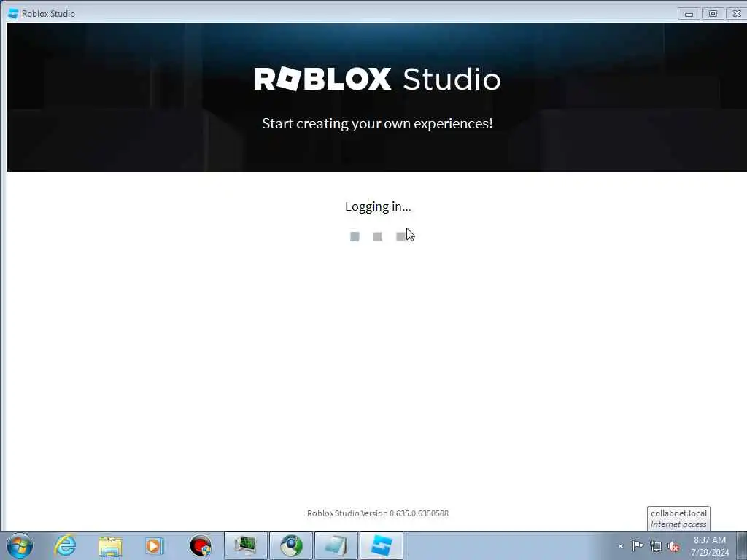Open the network status tray icon

(x=656, y=547)
